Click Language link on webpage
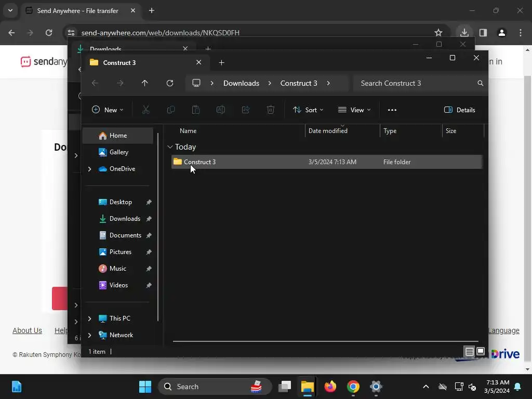532x399 pixels. tap(503, 330)
